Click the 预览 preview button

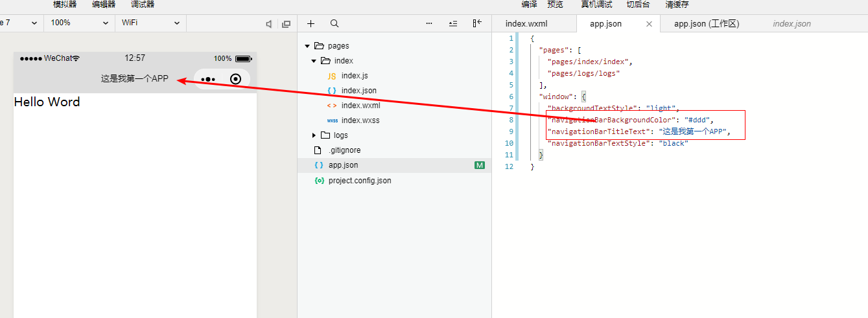[x=555, y=5]
